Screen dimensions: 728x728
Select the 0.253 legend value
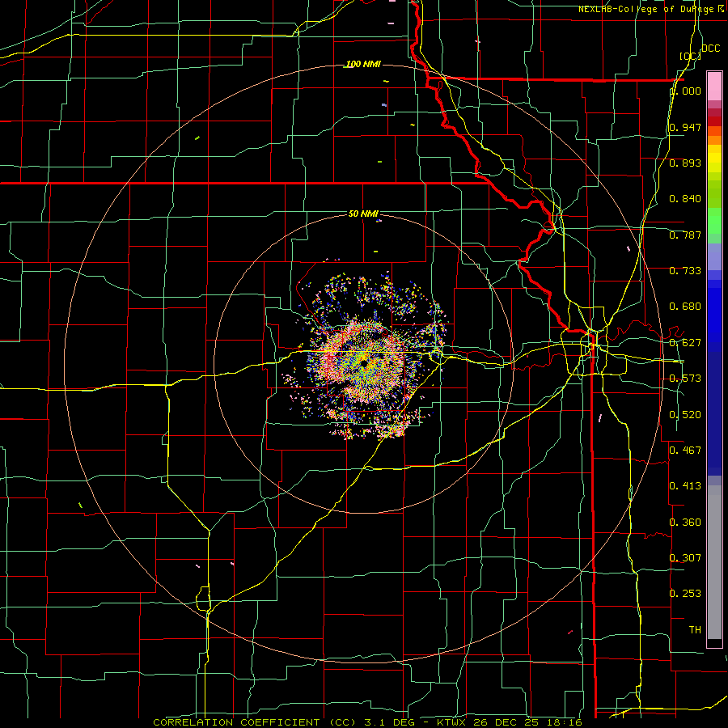tap(685, 594)
